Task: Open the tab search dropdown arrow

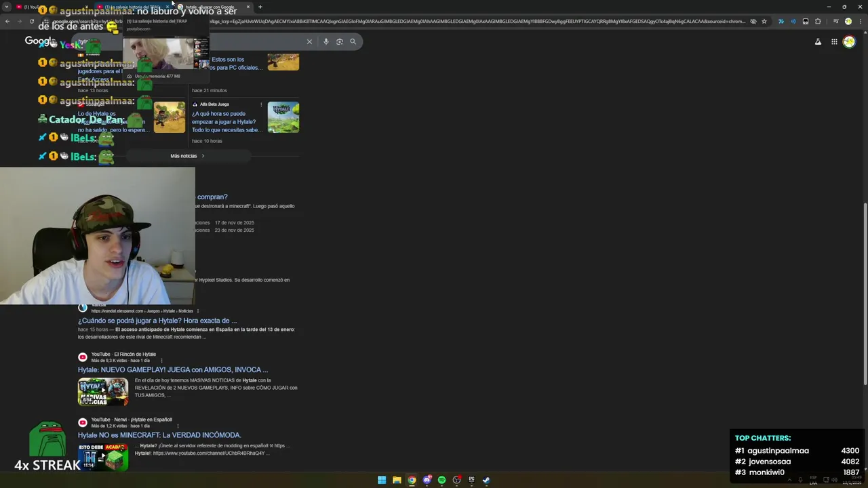Action: (7, 7)
